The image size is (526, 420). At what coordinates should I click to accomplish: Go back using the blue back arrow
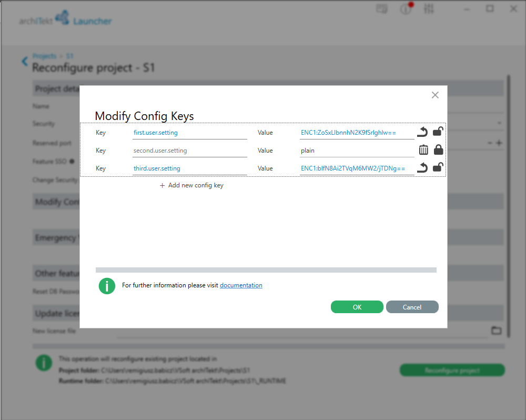(x=25, y=61)
